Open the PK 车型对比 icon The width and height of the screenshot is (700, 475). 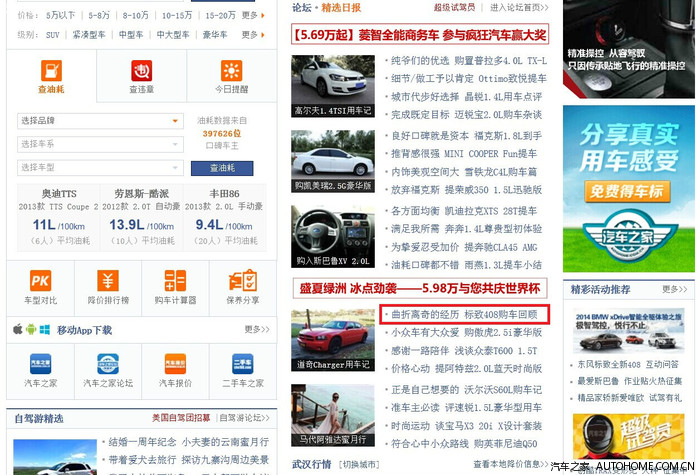[40, 281]
